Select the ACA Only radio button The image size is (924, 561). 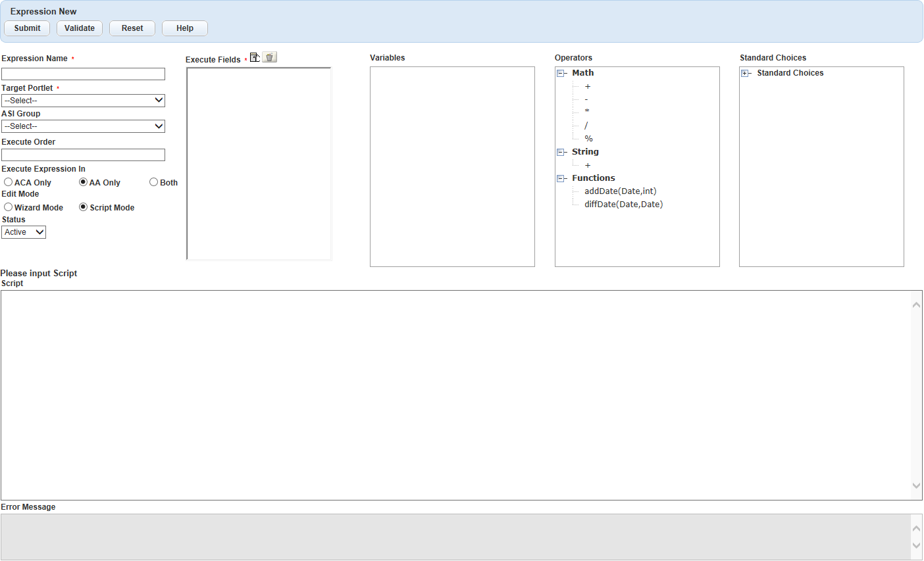pyautogui.click(x=9, y=182)
